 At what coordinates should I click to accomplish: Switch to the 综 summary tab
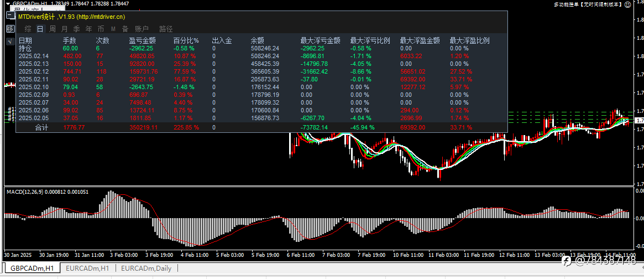(x=28, y=29)
